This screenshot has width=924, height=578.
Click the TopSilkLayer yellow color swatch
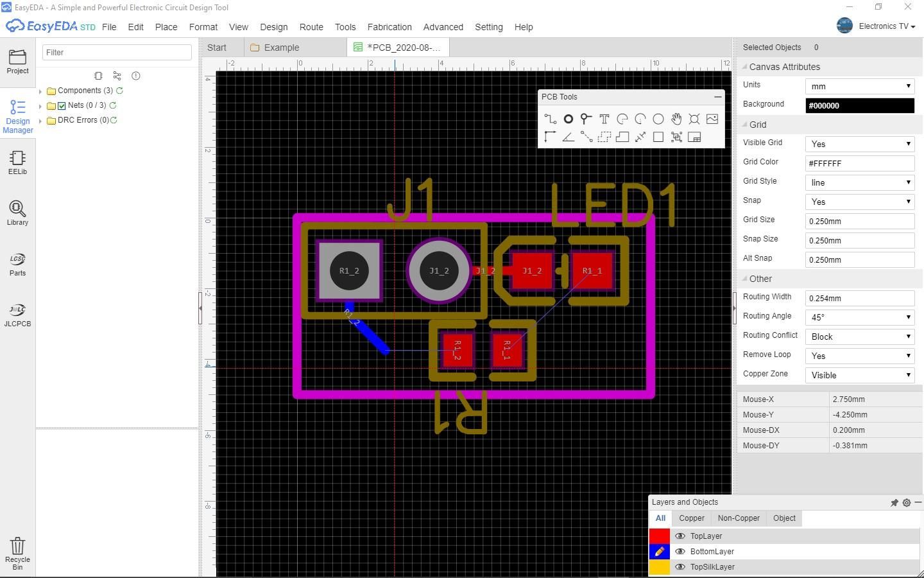660,567
